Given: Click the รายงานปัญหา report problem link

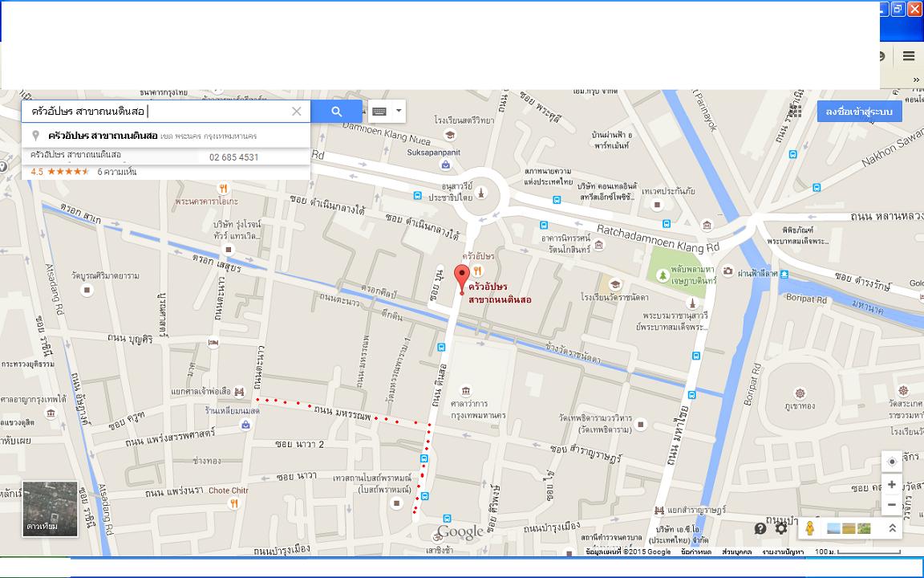Looking at the screenshot, I should click(783, 552).
